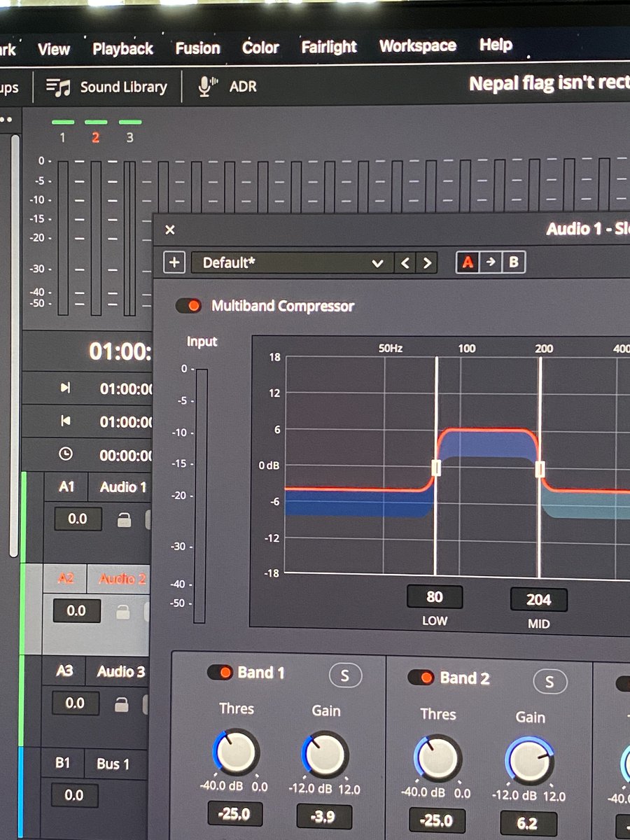630x840 pixels.
Task: Toggle the Multiband Compressor on/off switch
Action: click(188, 306)
